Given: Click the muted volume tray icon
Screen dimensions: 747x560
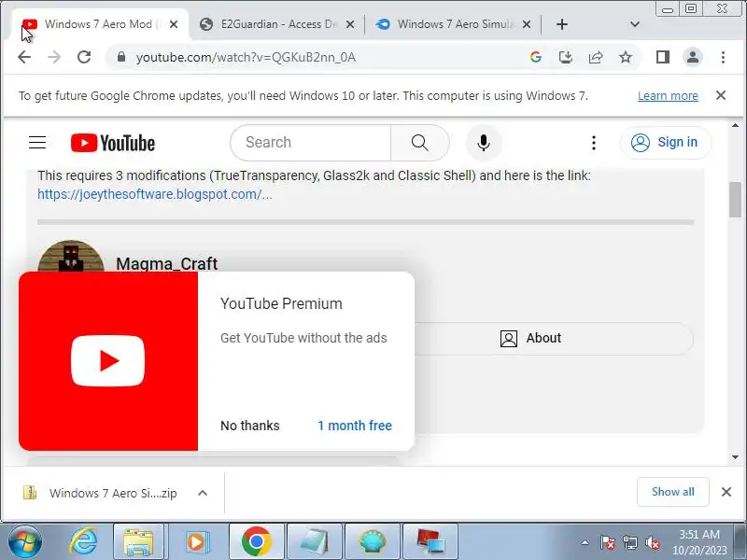Looking at the screenshot, I should 652,542.
